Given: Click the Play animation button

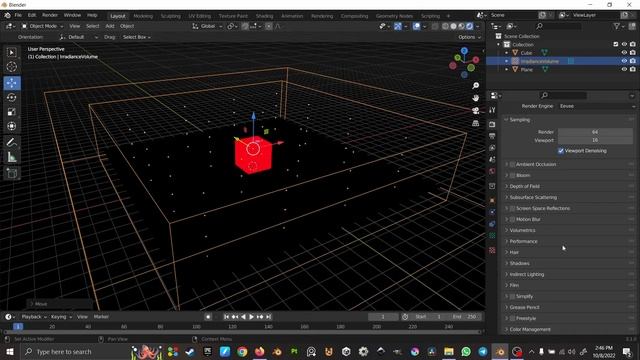Looking at the screenshot, I should [251, 317].
